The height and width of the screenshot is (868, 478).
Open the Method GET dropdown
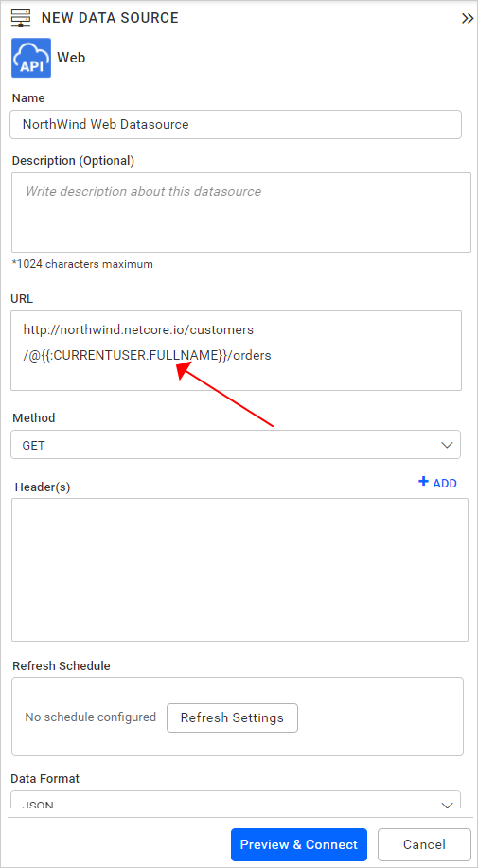click(x=236, y=445)
